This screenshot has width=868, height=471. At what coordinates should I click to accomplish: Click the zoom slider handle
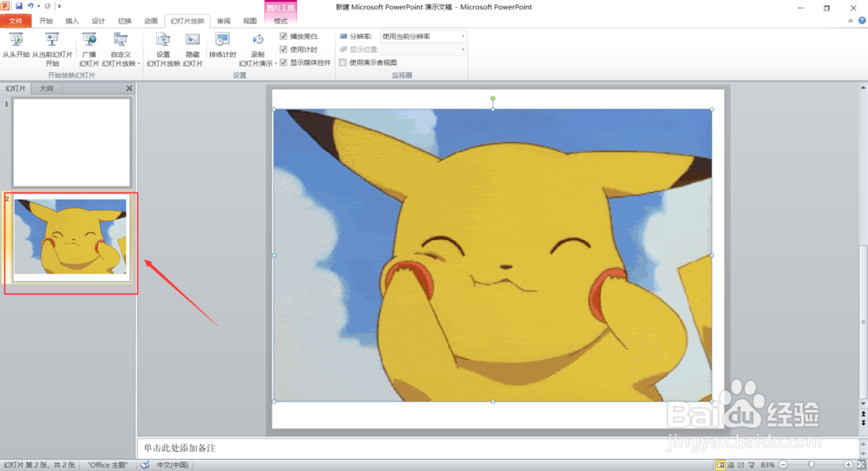point(811,465)
